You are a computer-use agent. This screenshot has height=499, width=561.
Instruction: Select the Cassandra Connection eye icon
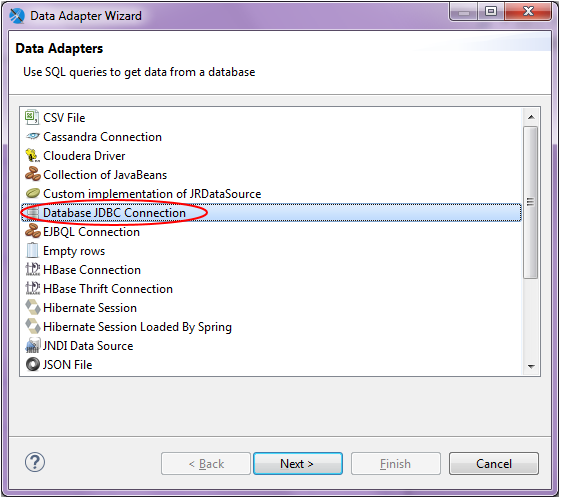(33, 136)
